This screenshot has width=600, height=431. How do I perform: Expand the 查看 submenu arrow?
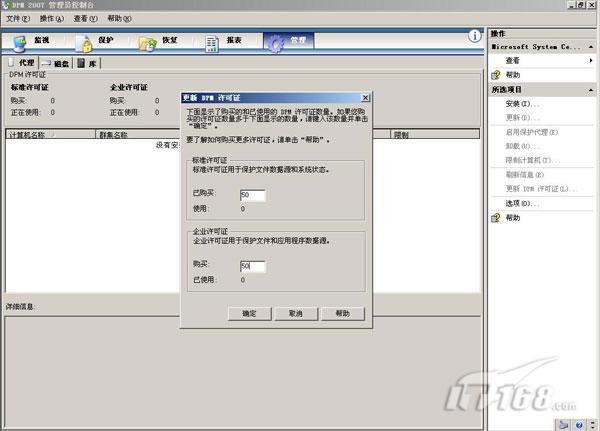coord(591,60)
